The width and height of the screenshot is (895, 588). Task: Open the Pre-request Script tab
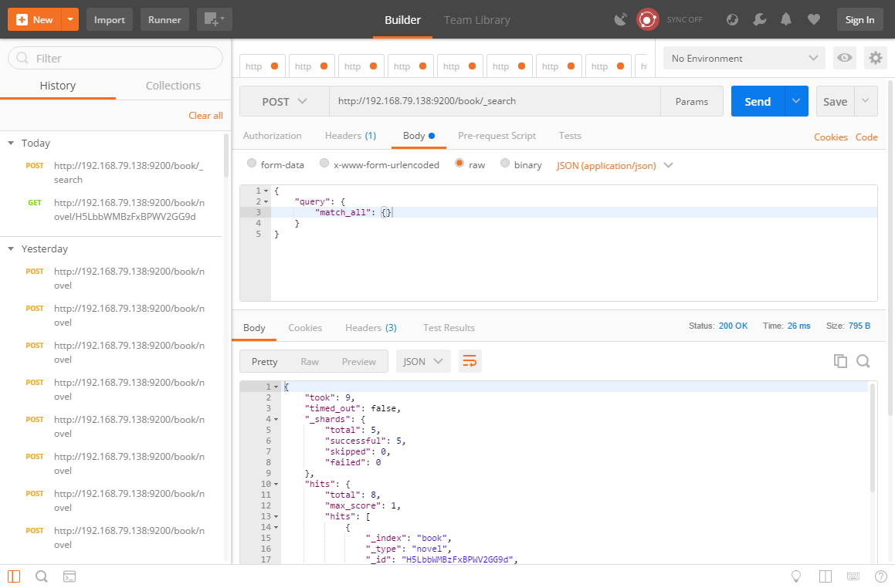[x=497, y=136]
